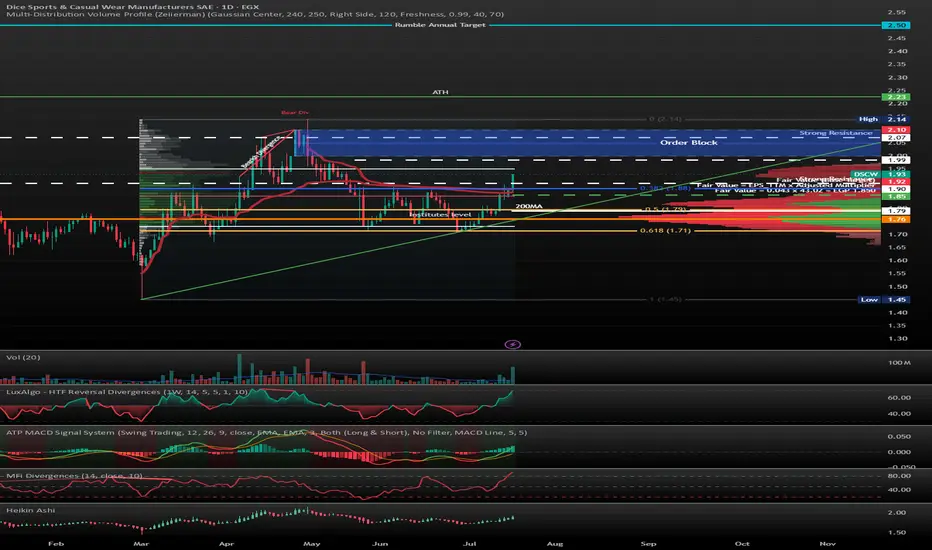Select the 1 (1.45) Fibonacci level label

tap(665, 299)
